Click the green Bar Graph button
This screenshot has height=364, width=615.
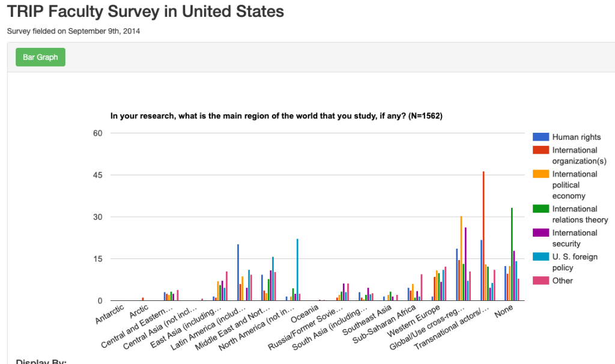[40, 57]
